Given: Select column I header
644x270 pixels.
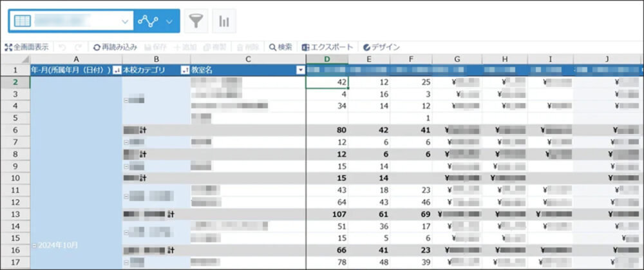Looking at the screenshot, I should tap(551, 59).
